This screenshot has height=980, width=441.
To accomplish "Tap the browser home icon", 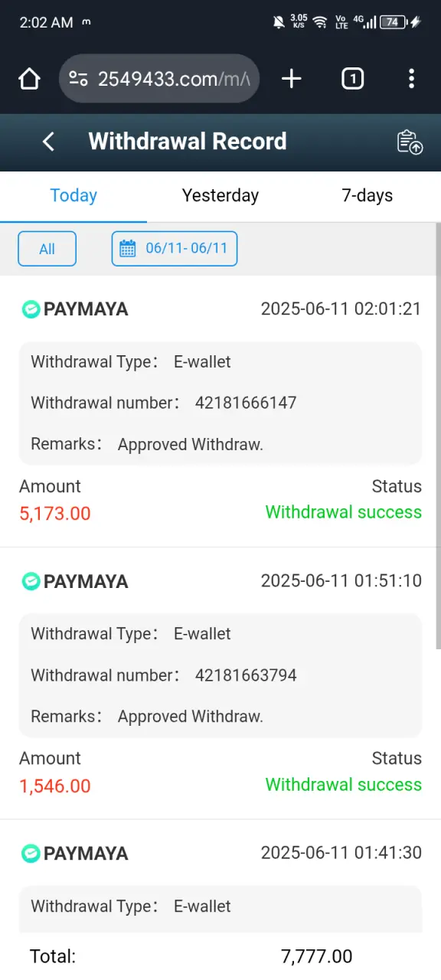I will (29, 79).
